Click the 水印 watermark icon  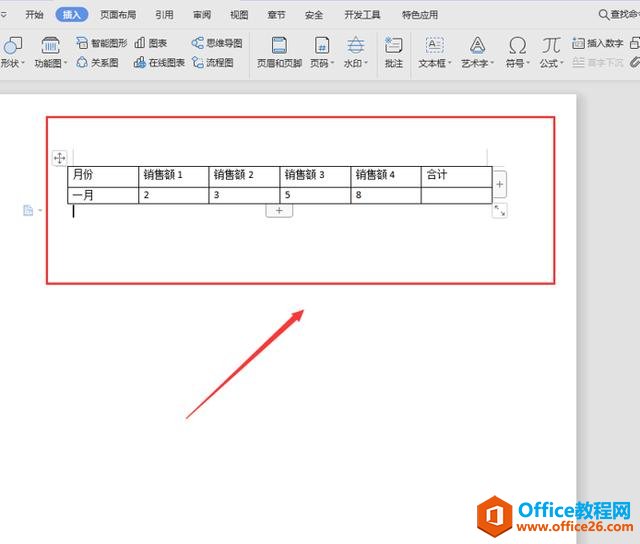[356, 45]
